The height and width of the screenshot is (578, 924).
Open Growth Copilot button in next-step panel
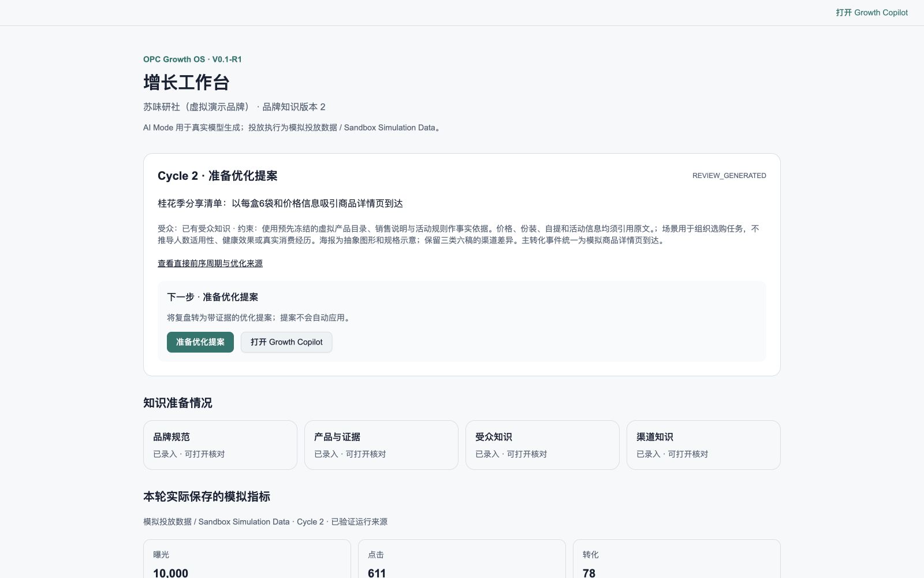[x=286, y=342]
